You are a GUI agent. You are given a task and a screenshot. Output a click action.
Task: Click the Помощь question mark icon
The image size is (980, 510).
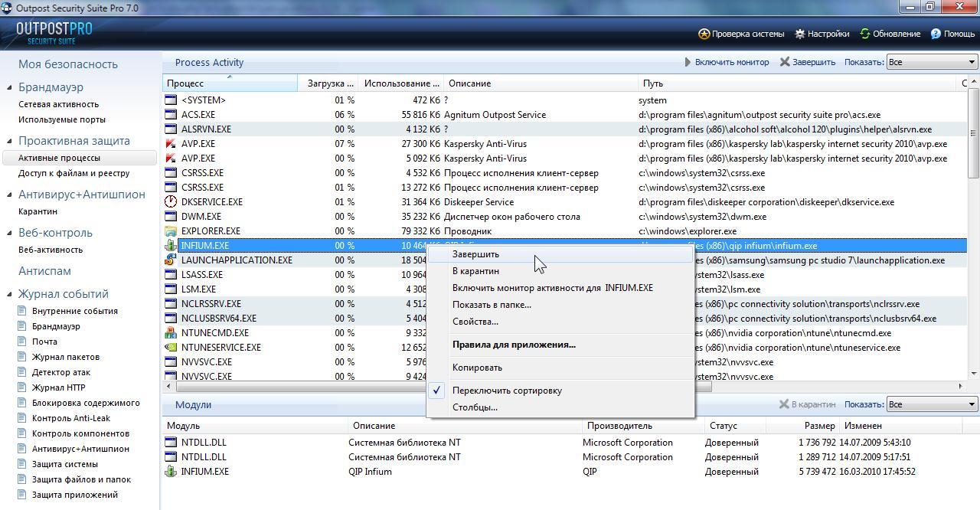point(936,34)
